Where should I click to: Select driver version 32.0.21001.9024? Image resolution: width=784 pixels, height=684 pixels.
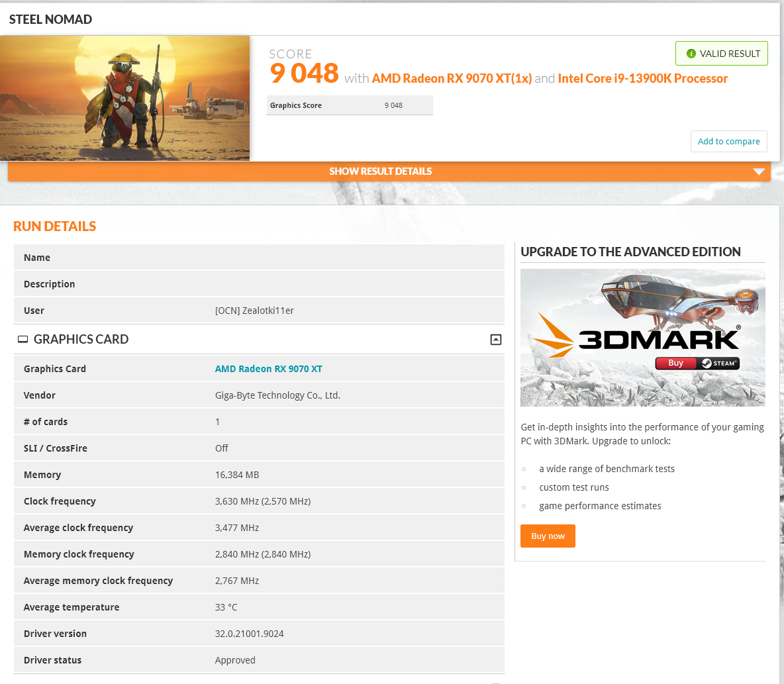pyautogui.click(x=249, y=634)
